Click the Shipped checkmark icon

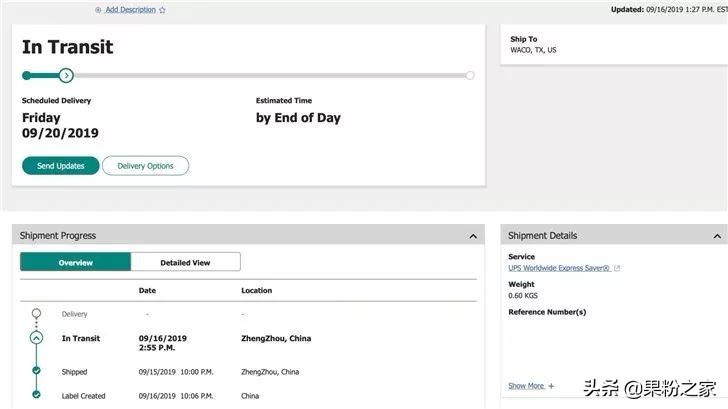point(36,370)
